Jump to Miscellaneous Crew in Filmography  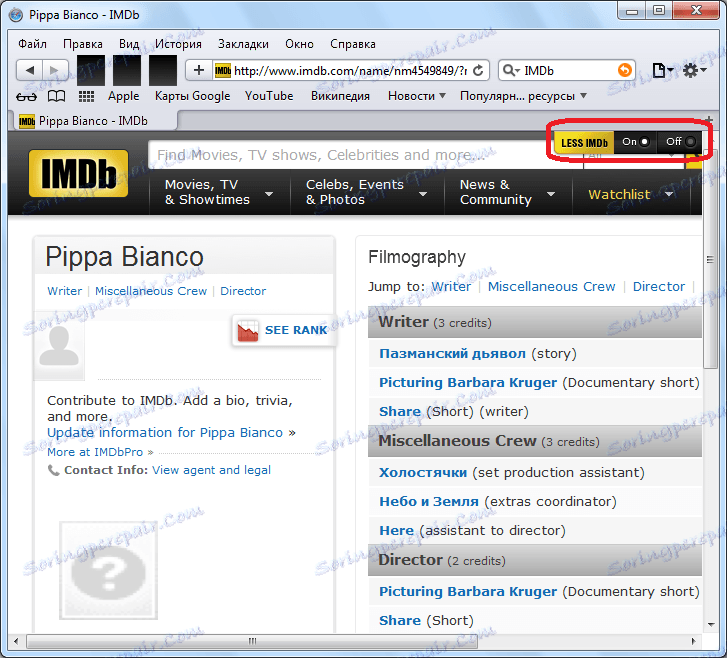point(551,287)
